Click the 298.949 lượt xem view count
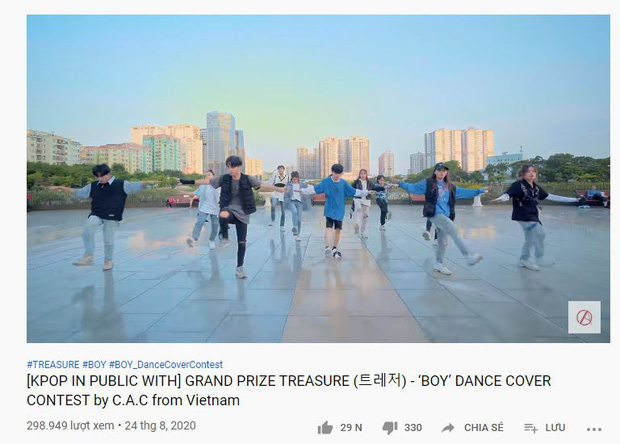 [70, 426]
